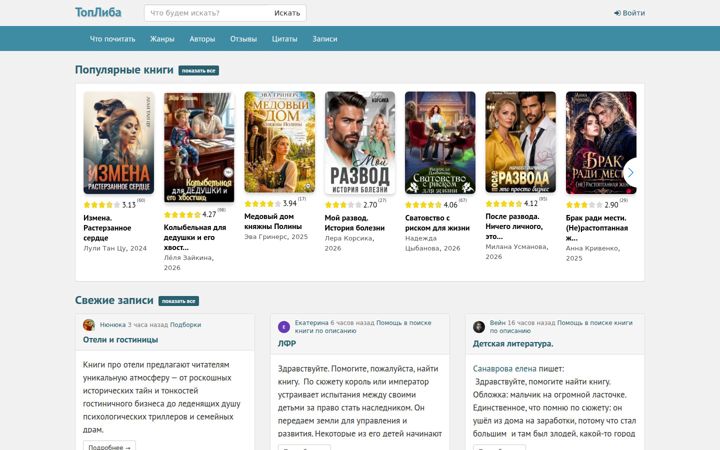Open 'Сватовство с риском для жизни' cover
Viewport: 720px width, 450px height.
440,143
